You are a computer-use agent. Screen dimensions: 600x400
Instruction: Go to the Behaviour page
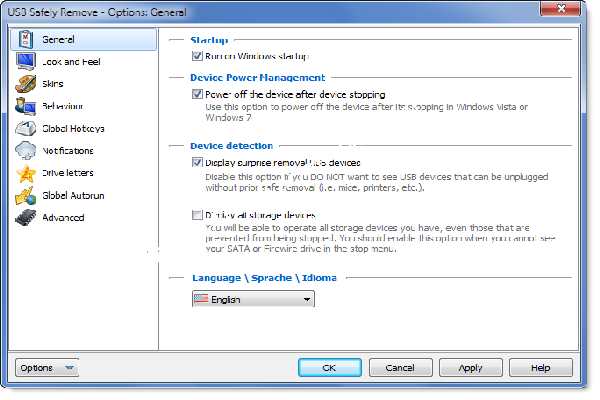62,106
